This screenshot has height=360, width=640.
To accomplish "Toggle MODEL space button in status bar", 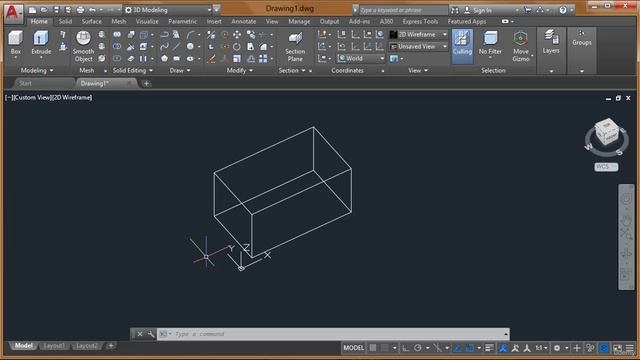I will [x=353, y=348].
